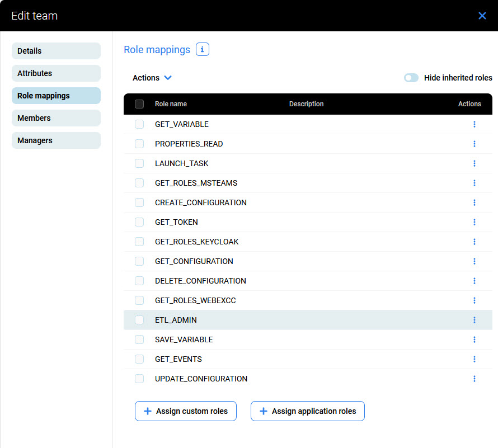Image resolution: width=498 pixels, height=448 pixels.
Task: Open the three-dot actions for LAUNCH_TASK
Action: (474, 163)
